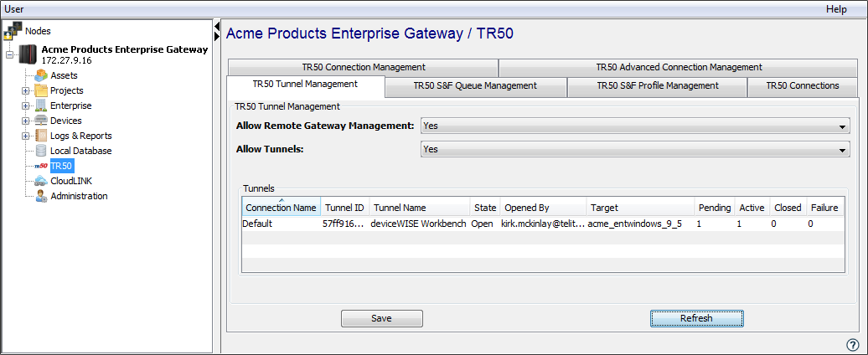The width and height of the screenshot is (868, 355).
Task: Sort by Closed column header
Action: click(x=788, y=207)
